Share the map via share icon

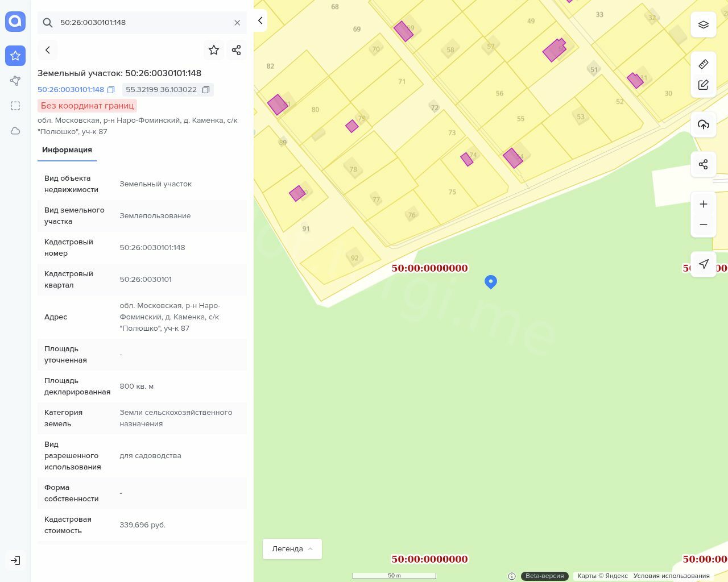(704, 165)
